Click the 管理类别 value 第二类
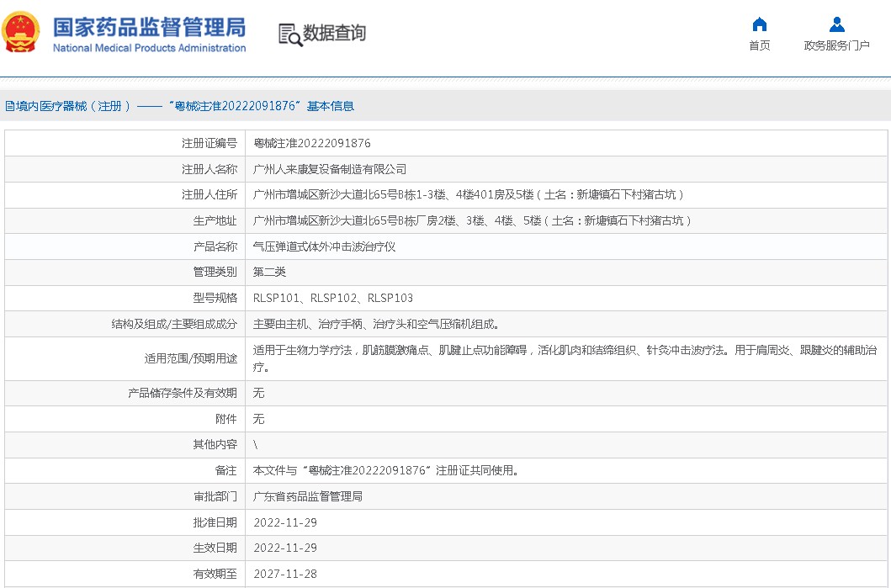The image size is (891, 588). (269, 272)
